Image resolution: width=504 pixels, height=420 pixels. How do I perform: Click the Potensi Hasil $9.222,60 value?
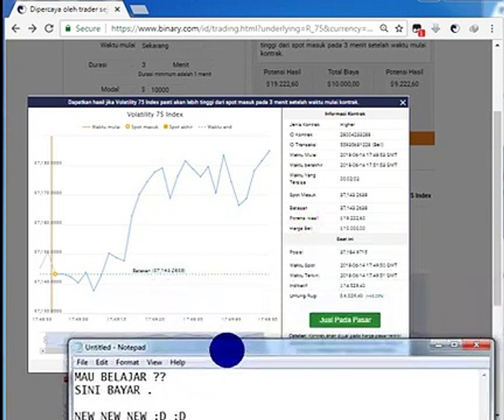pyautogui.click(x=404, y=84)
